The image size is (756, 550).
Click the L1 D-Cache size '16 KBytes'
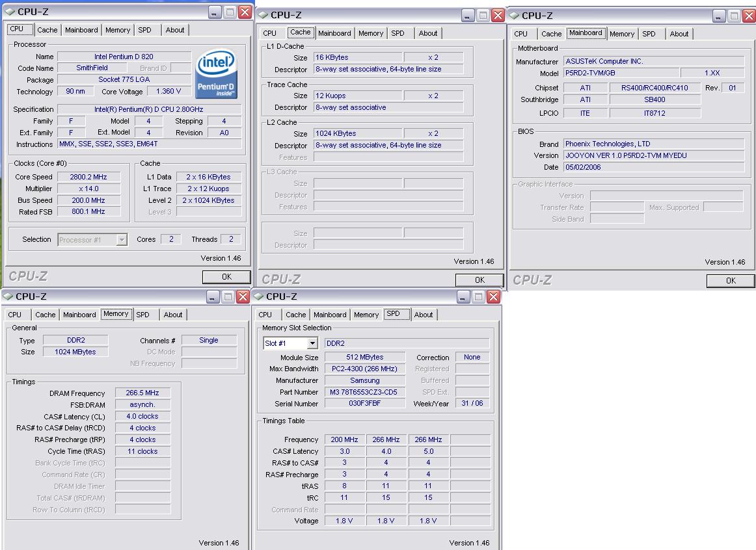pos(358,57)
